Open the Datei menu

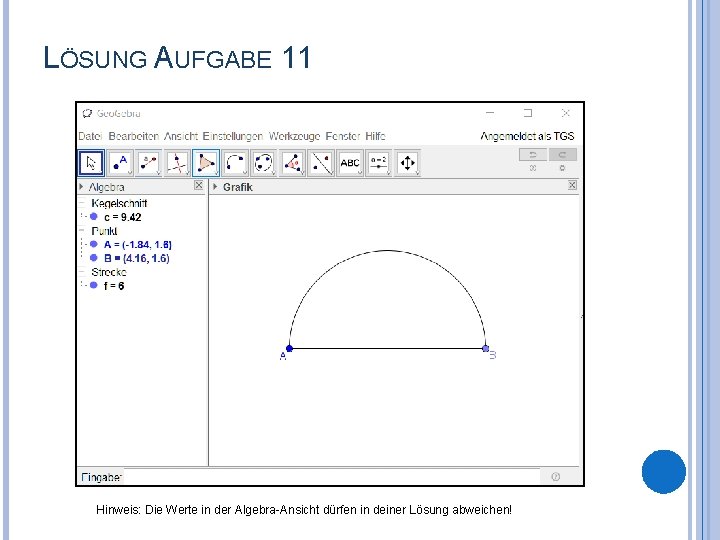90,136
